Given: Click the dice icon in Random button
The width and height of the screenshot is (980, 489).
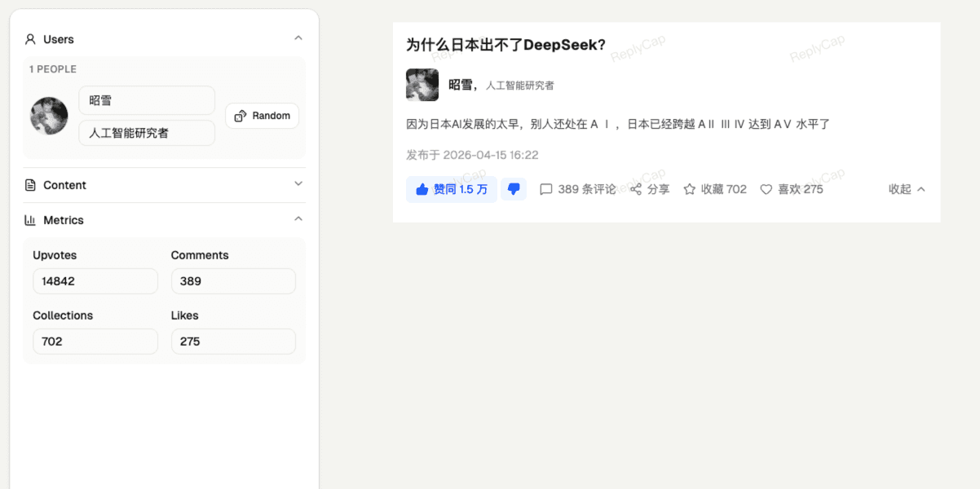Looking at the screenshot, I should 241,116.
